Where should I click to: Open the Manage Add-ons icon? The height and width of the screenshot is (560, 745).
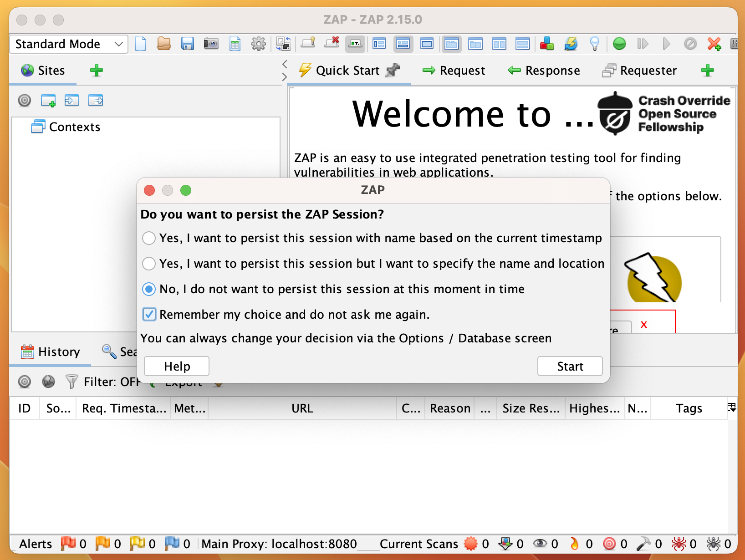point(547,44)
